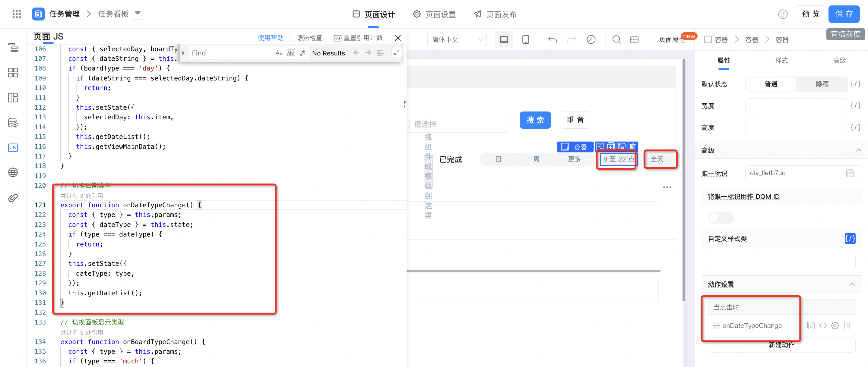Collapse the 高级 section
Image resolution: width=868 pixels, height=367 pixels.
coord(858,150)
